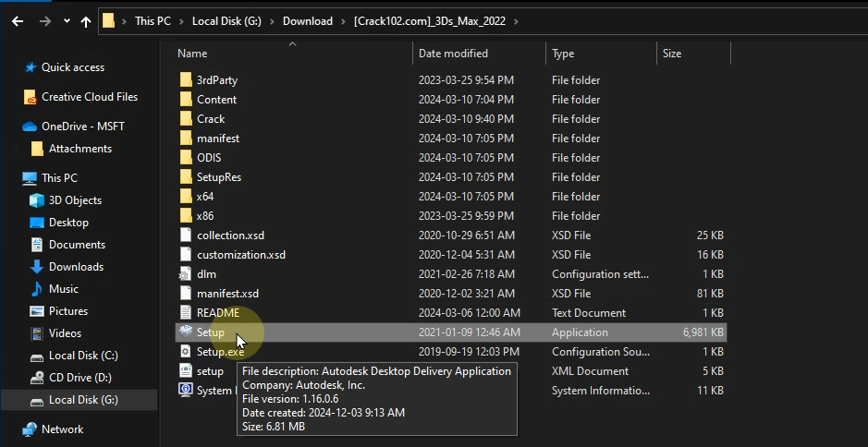Click the Up directory arrow
868x447 pixels.
[86, 21]
